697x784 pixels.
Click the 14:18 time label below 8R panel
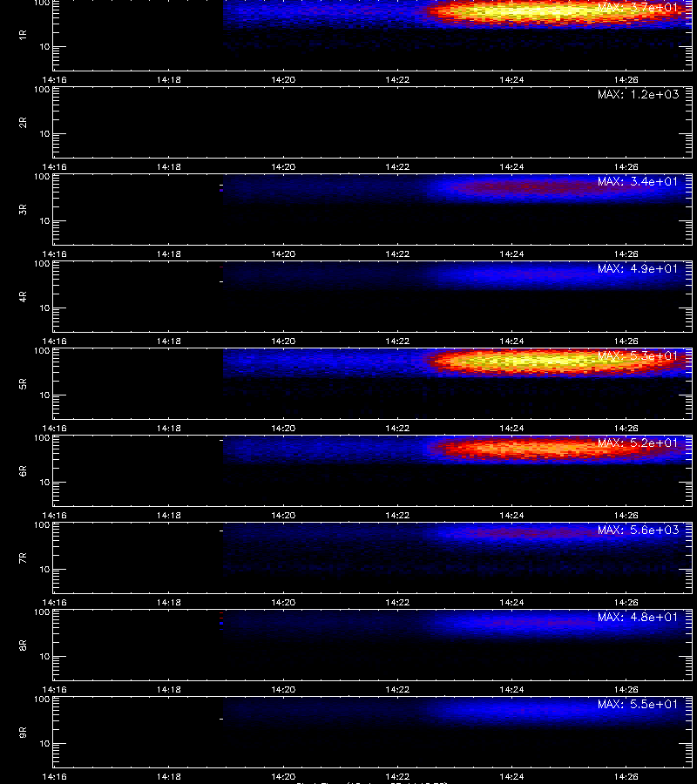click(x=169, y=689)
